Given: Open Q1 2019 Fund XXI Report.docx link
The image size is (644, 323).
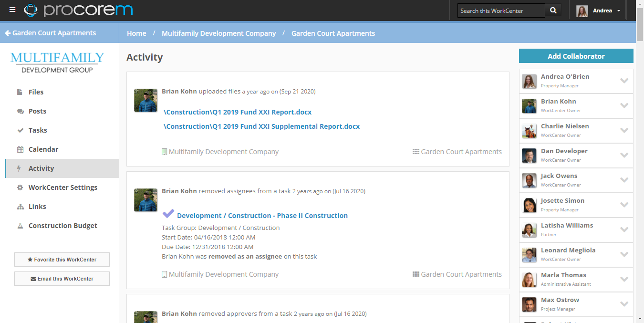Looking at the screenshot, I should click(238, 112).
